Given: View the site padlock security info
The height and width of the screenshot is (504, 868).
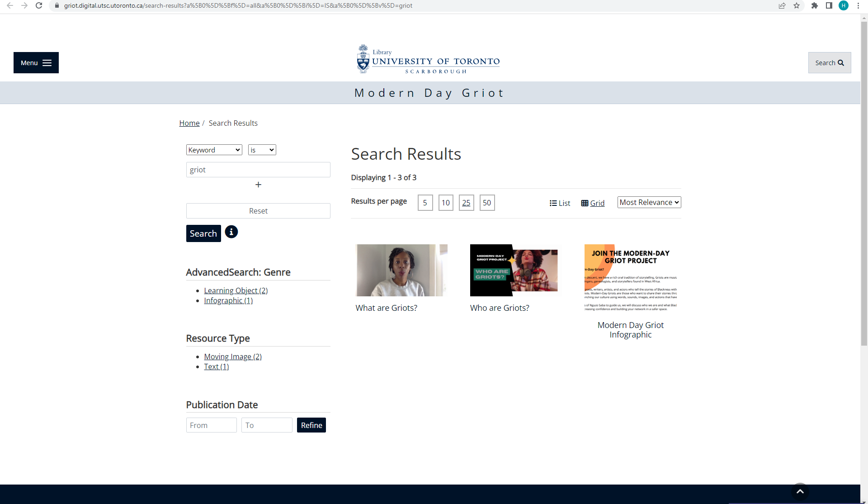Looking at the screenshot, I should point(57,5).
